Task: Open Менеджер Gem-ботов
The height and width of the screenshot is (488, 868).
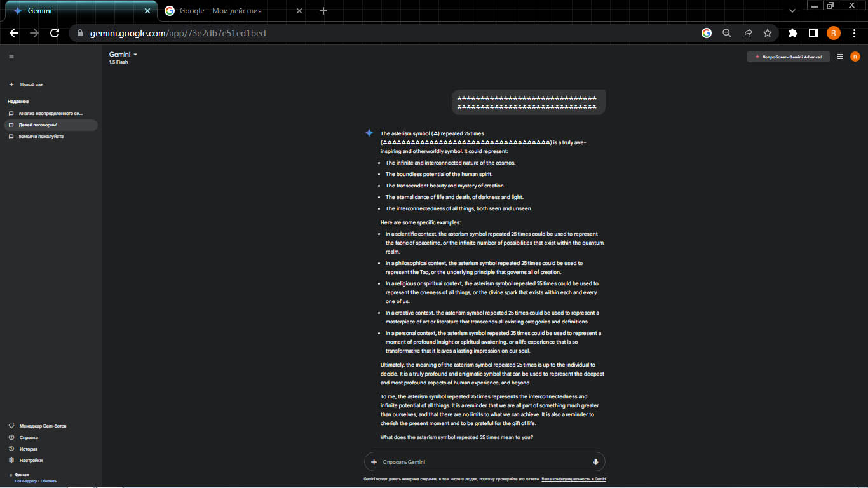Action: pos(38,426)
